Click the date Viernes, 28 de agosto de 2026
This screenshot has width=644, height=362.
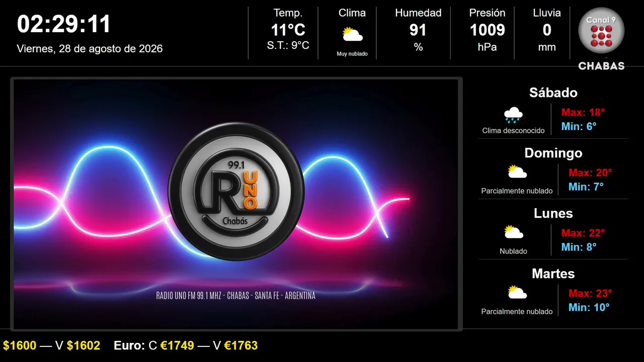(x=90, y=49)
